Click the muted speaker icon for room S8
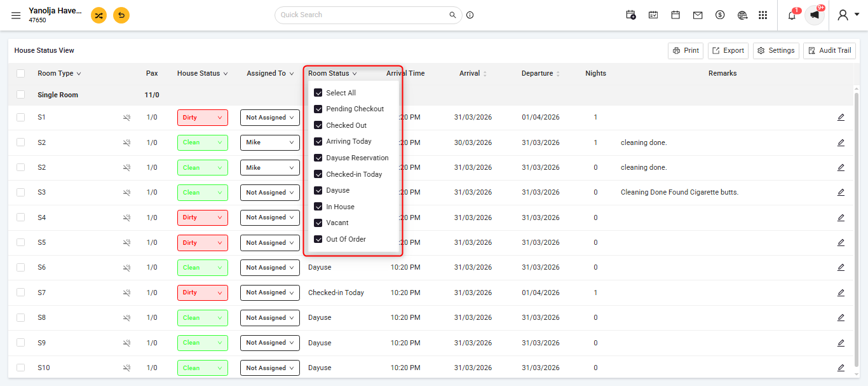This screenshot has width=868, height=386. 127,318
